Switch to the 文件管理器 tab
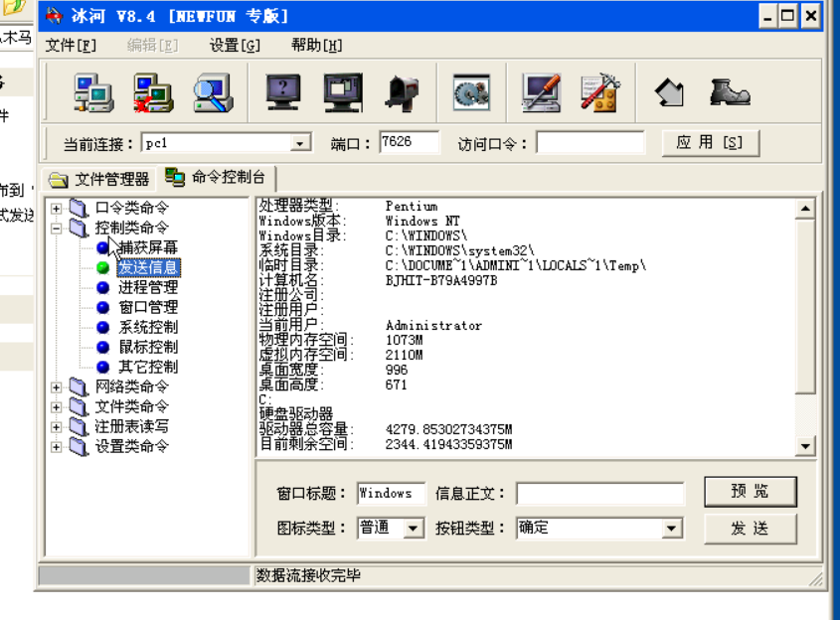 tap(99, 180)
